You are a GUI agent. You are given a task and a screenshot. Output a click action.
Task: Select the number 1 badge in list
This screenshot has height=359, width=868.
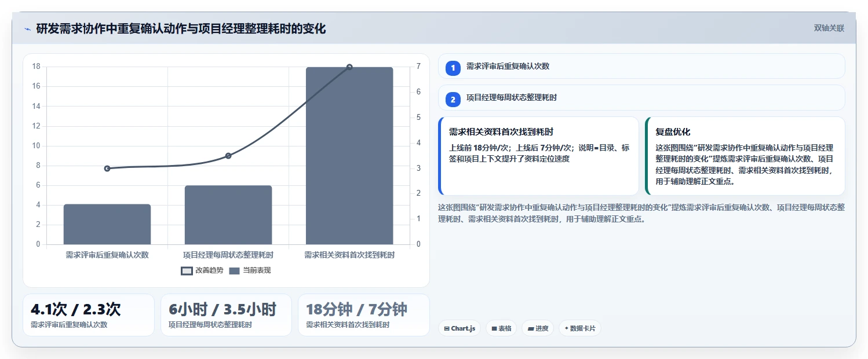point(453,68)
